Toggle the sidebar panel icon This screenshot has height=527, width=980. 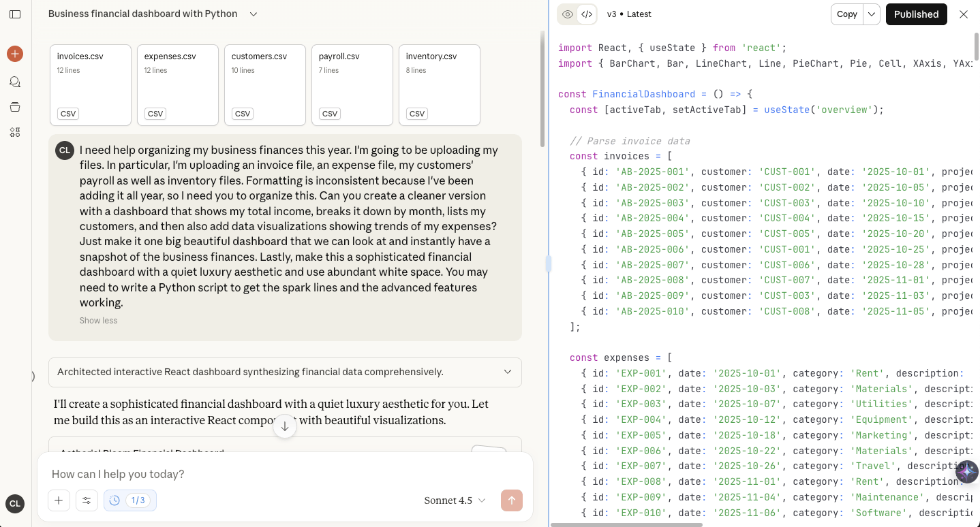15,14
